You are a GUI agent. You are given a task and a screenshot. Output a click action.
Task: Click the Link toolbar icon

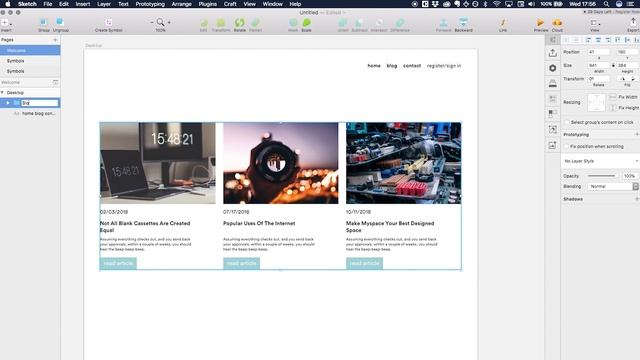(x=503, y=24)
